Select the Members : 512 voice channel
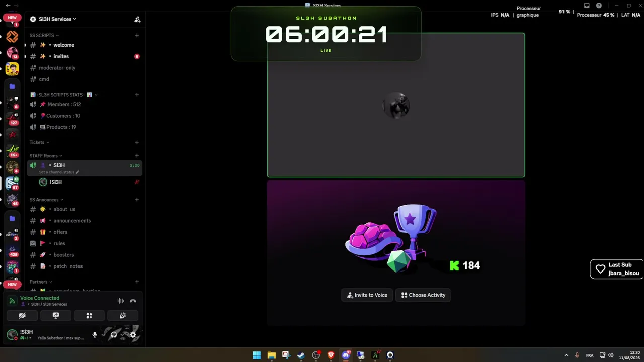 coord(85,105)
